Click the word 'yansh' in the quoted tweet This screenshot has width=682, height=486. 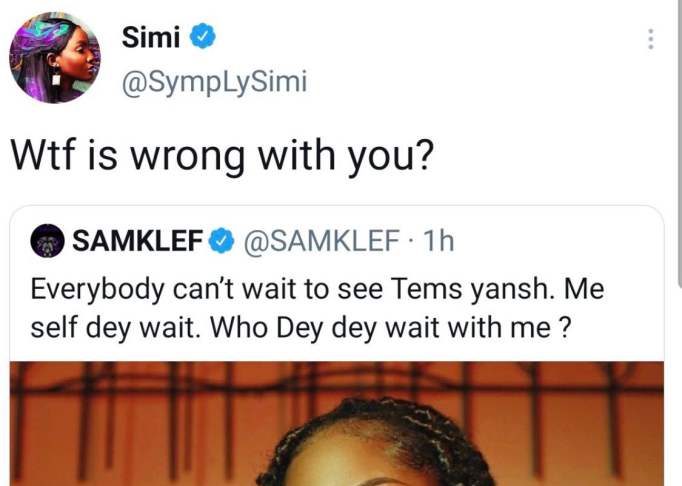pos(513,290)
